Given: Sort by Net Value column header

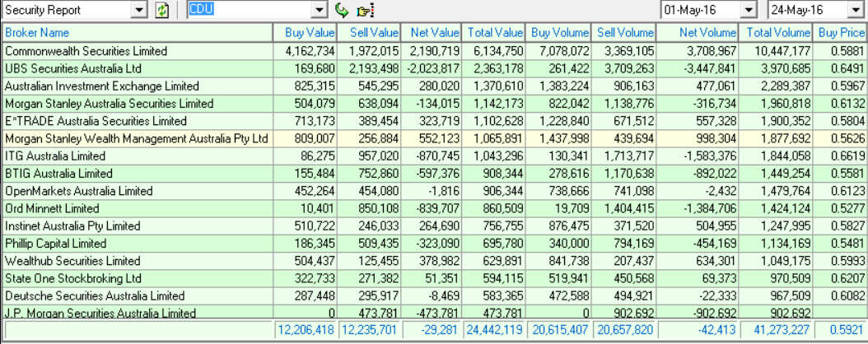Looking at the screenshot, I should click(431, 33).
